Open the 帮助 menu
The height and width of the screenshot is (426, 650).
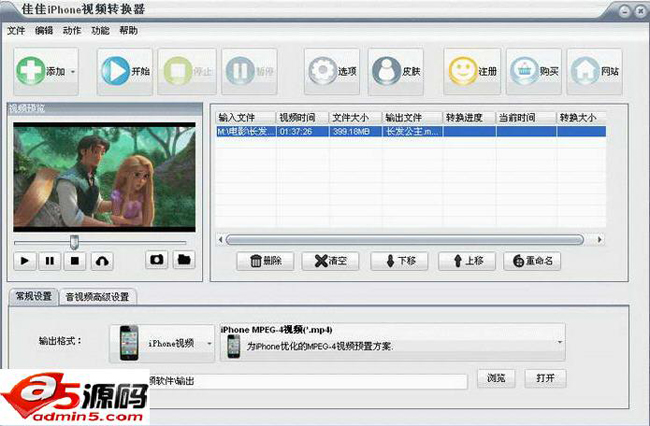[129, 30]
